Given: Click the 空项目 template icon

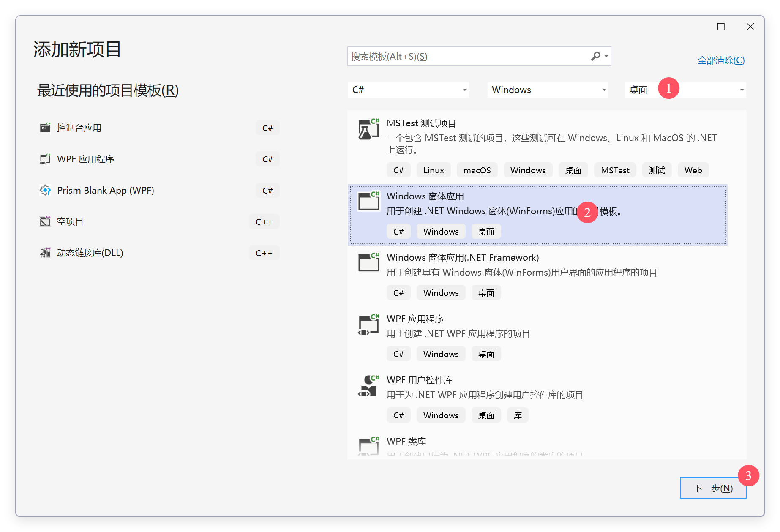Looking at the screenshot, I should pos(45,221).
